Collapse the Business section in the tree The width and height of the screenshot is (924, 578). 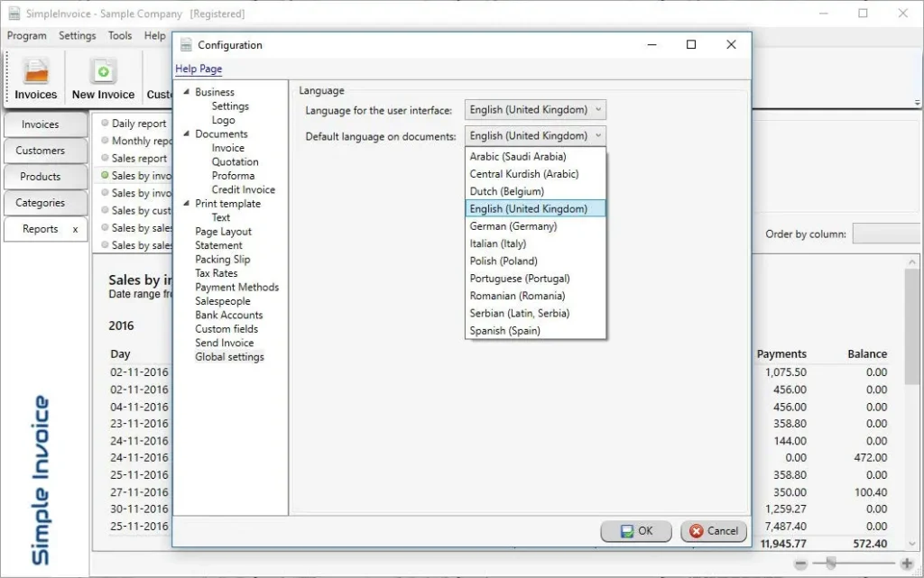pos(187,92)
